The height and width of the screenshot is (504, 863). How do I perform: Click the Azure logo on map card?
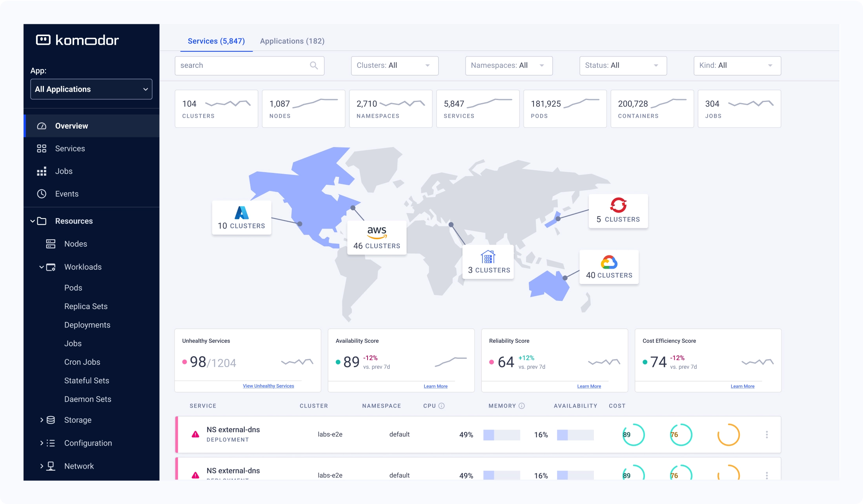242,213
